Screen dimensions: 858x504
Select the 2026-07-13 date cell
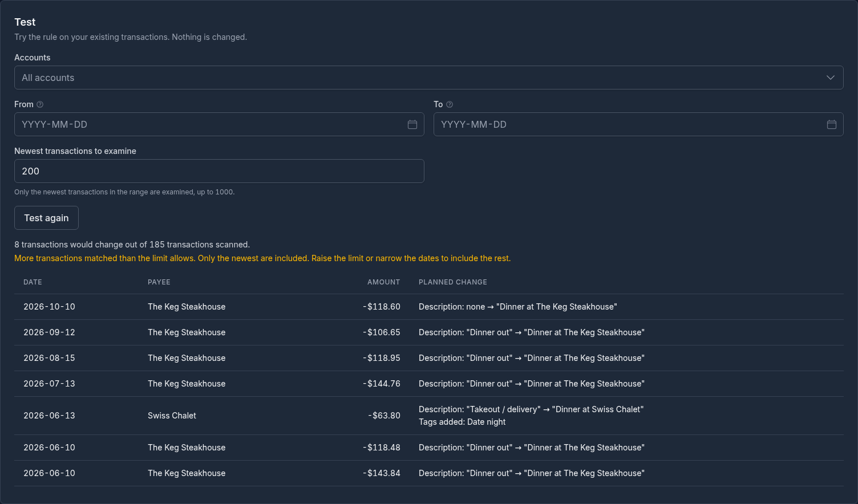click(49, 384)
